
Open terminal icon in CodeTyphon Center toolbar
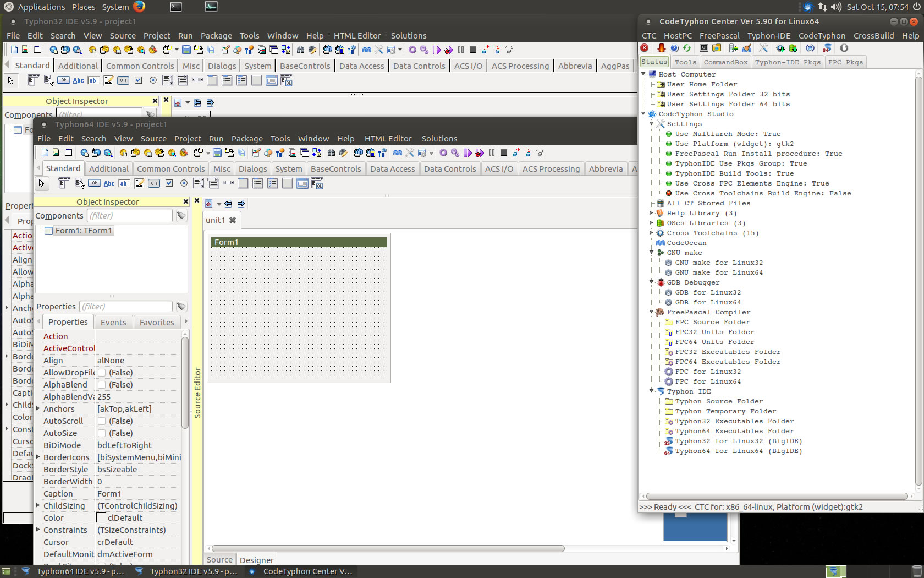point(704,48)
